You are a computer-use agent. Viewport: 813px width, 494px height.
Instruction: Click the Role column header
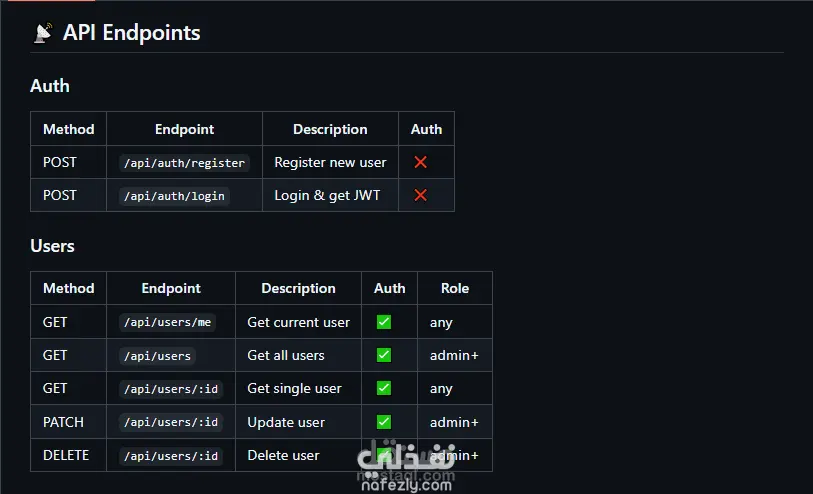[455, 288]
